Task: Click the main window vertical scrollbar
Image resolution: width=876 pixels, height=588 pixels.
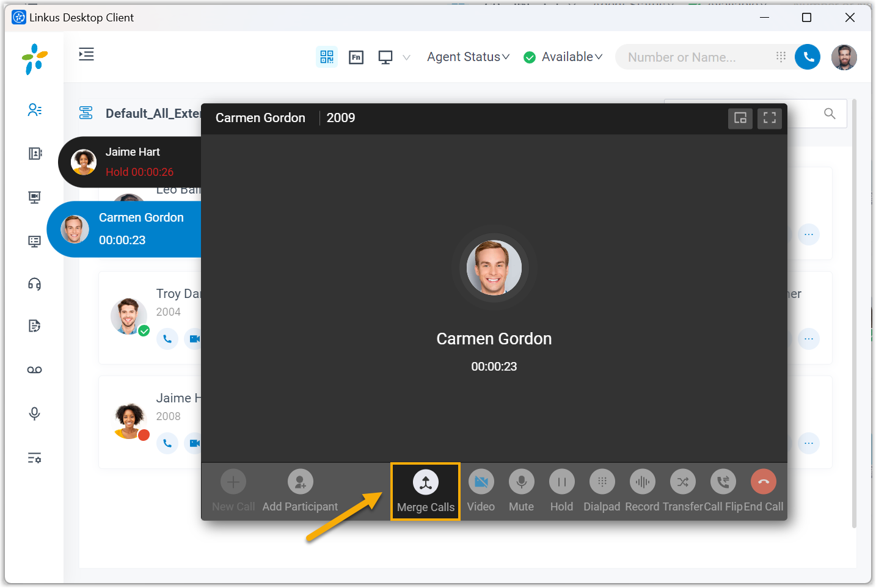Action: pos(854,313)
